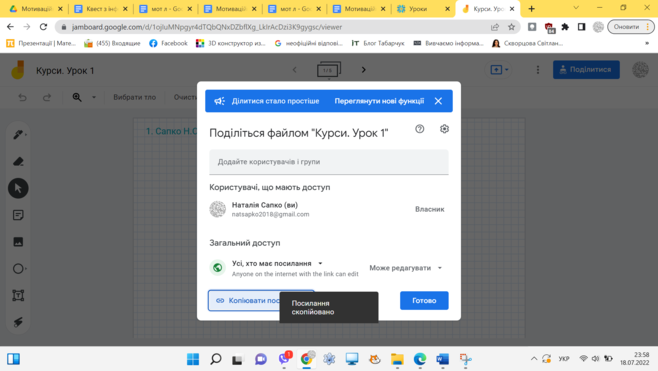Image resolution: width=658 pixels, height=371 pixels.
Task: Select the Text box tool
Action: click(x=18, y=295)
